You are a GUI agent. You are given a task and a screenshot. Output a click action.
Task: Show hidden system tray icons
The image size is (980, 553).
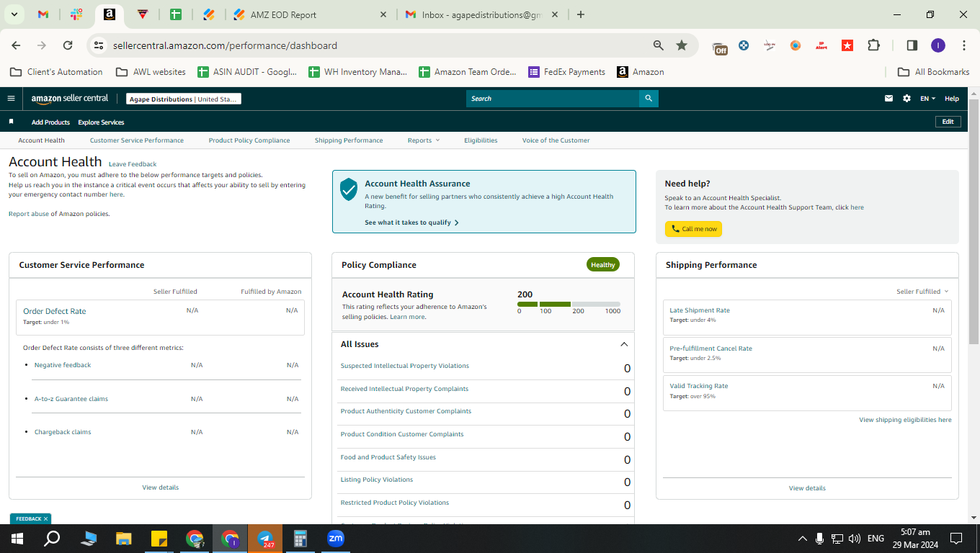tap(803, 539)
